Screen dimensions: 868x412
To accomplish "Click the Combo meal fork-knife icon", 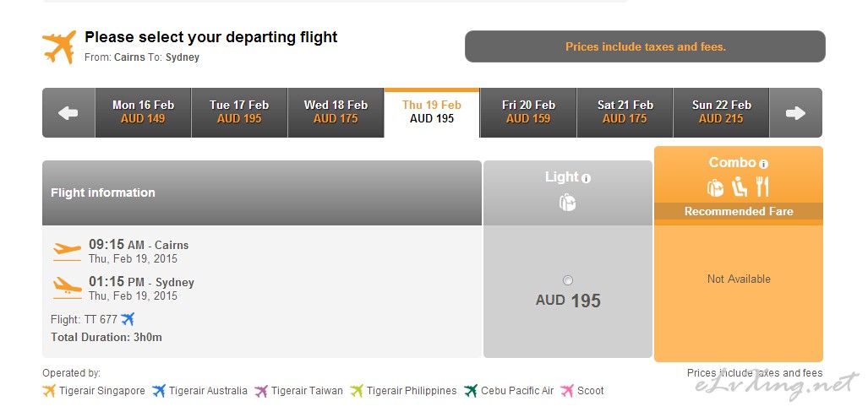I will (762, 187).
